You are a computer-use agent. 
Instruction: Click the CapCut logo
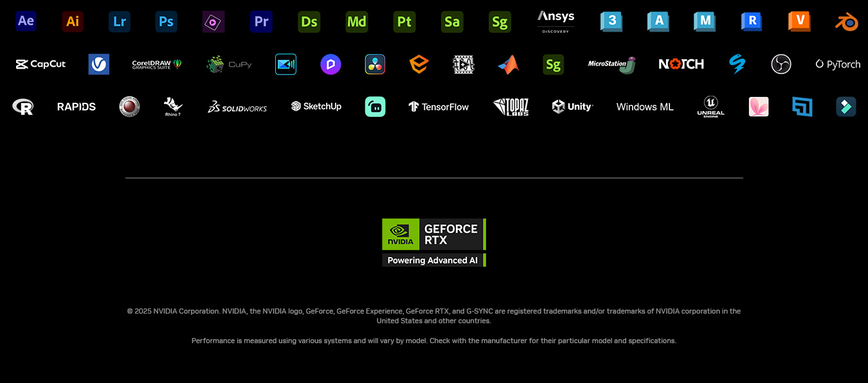click(x=41, y=64)
